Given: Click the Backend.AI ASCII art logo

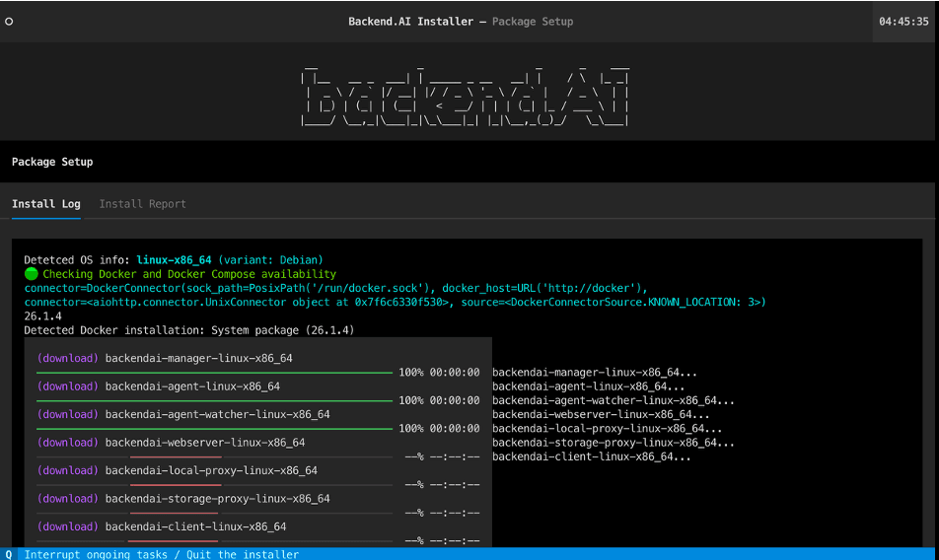Looking at the screenshot, I should tap(465, 97).
